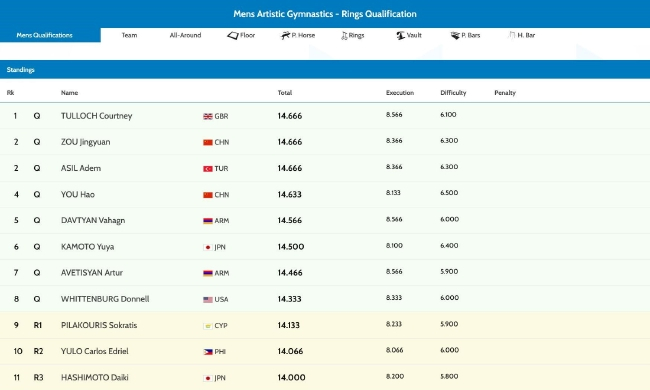Sort by the Name column header
The height and width of the screenshot is (390, 650).
coord(69,93)
